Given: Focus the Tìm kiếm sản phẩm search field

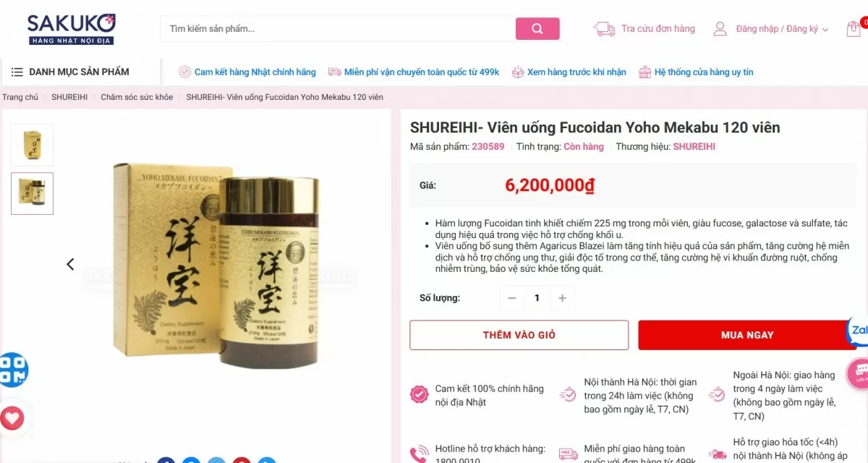Looking at the screenshot, I should [338, 29].
